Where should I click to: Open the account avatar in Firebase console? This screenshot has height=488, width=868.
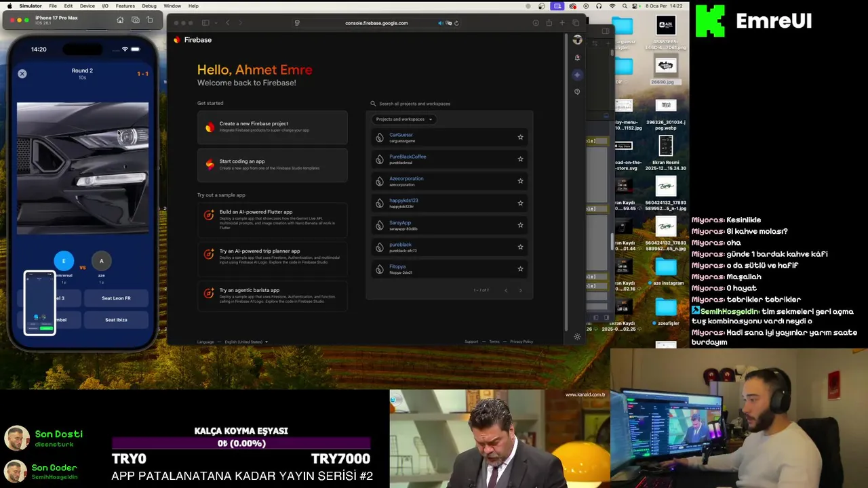click(577, 40)
